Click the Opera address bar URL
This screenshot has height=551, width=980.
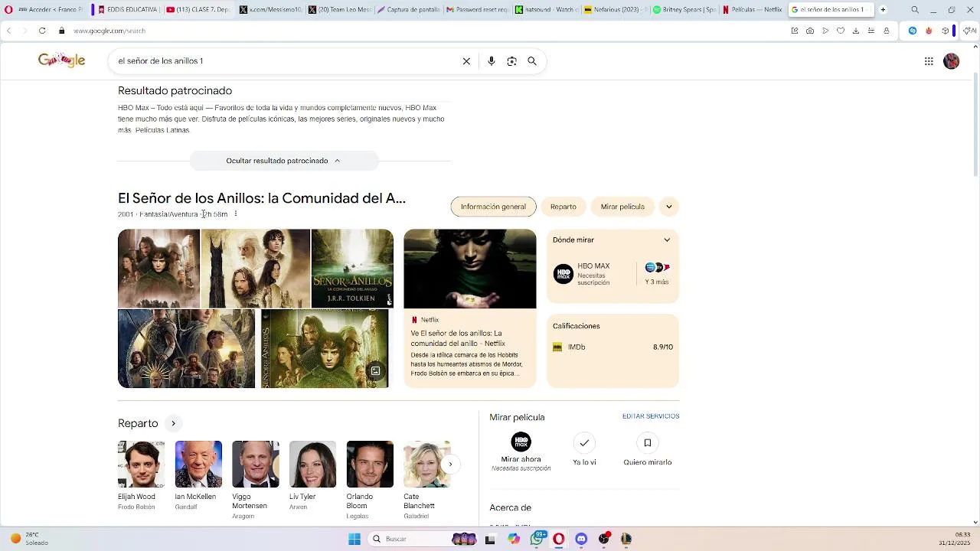click(x=109, y=31)
